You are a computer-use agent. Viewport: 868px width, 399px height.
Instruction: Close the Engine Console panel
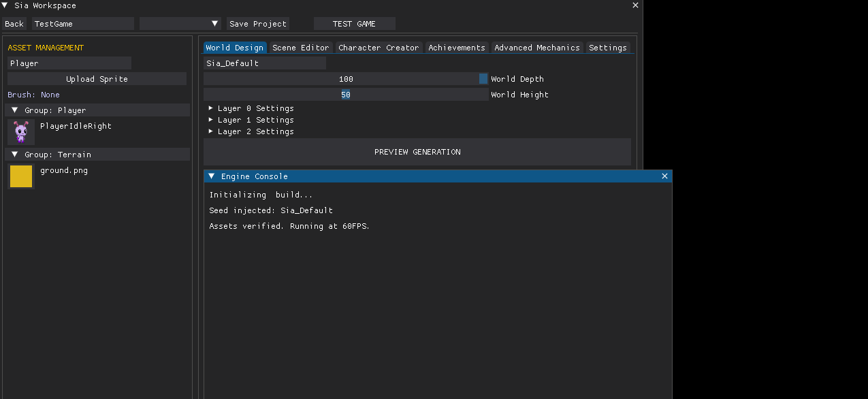(665, 176)
